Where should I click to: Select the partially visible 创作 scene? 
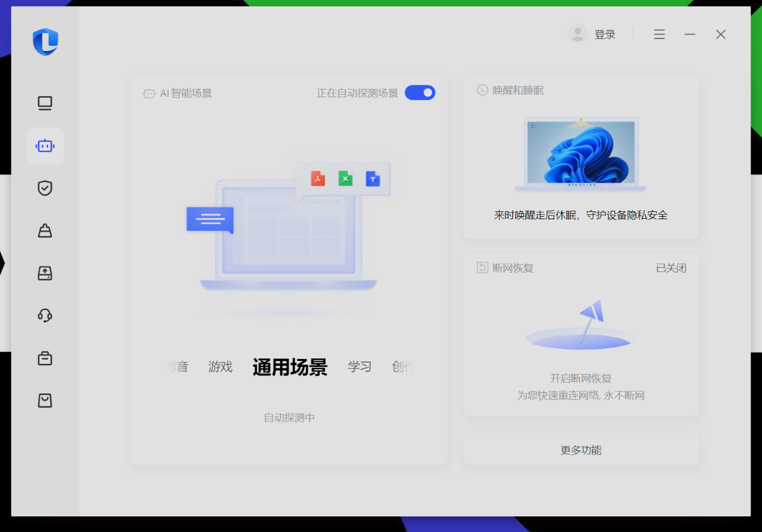click(401, 366)
